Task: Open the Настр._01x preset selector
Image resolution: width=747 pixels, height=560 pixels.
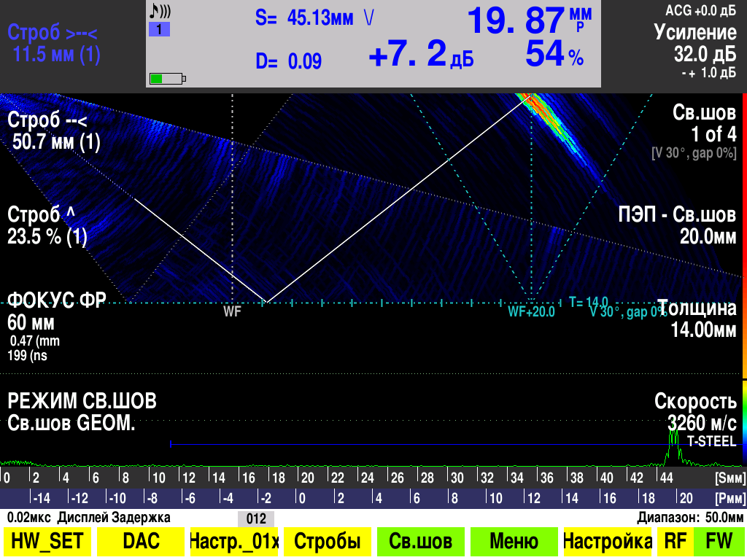Action: 234,542
